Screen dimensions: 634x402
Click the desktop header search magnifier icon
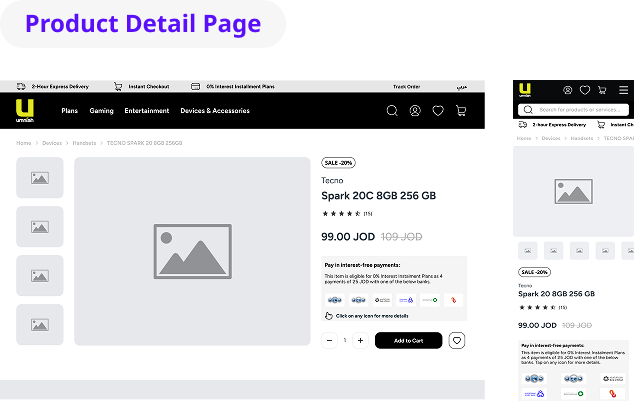coord(392,110)
